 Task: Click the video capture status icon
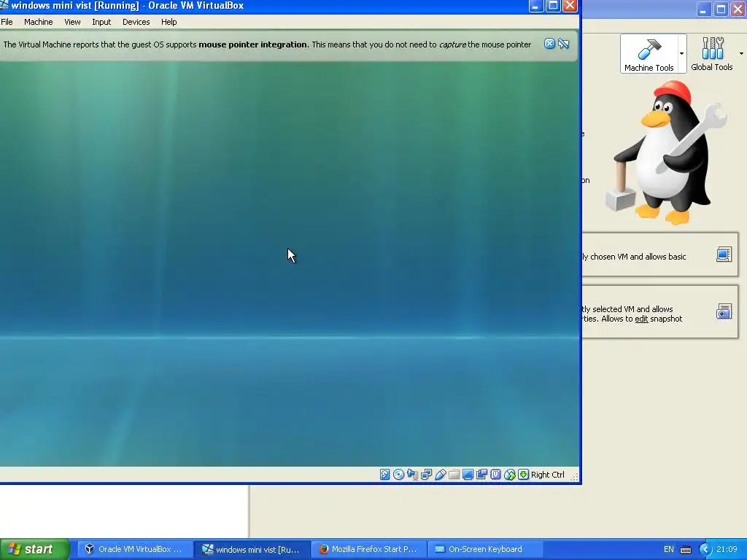(x=481, y=474)
